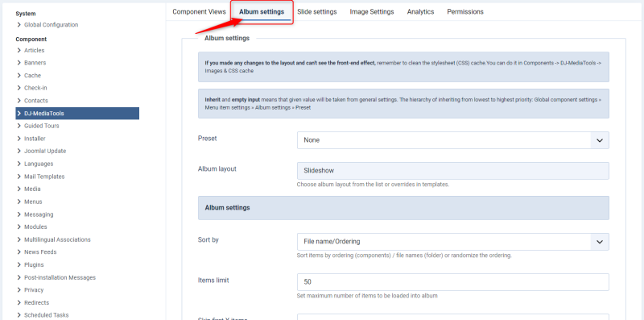This screenshot has width=644, height=320.
Task: Select Check-in in the sidebar
Action: pyautogui.click(x=35, y=88)
